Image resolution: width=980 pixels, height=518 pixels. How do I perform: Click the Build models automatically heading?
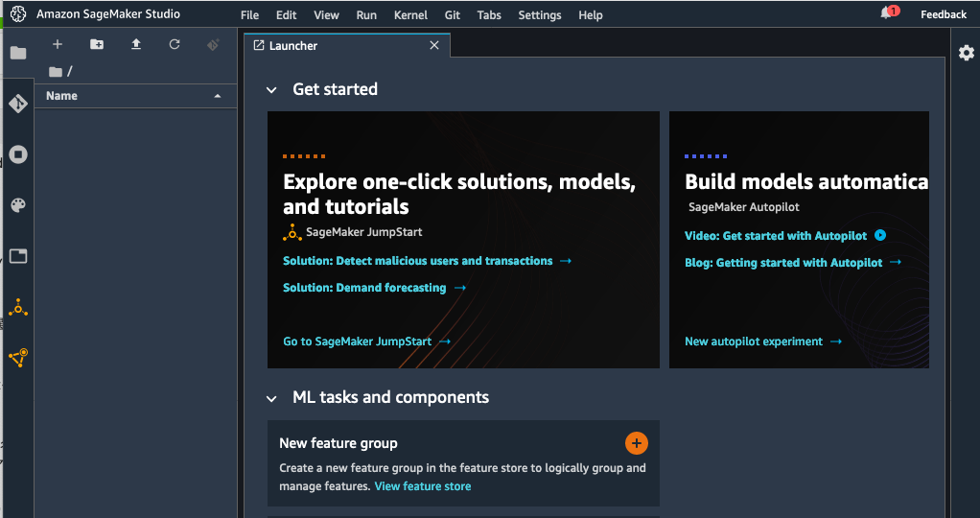click(806, 181)
